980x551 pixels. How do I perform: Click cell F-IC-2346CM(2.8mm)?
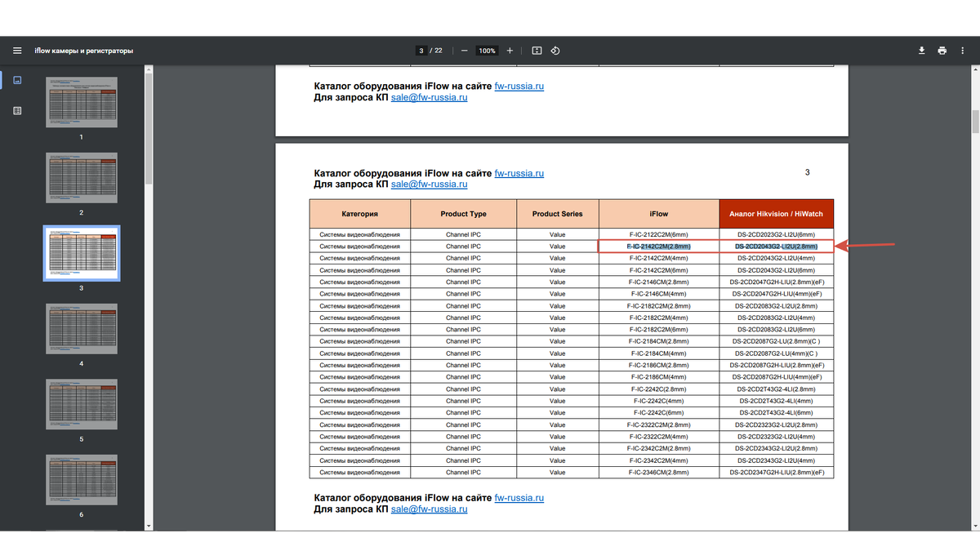(659, 472)
